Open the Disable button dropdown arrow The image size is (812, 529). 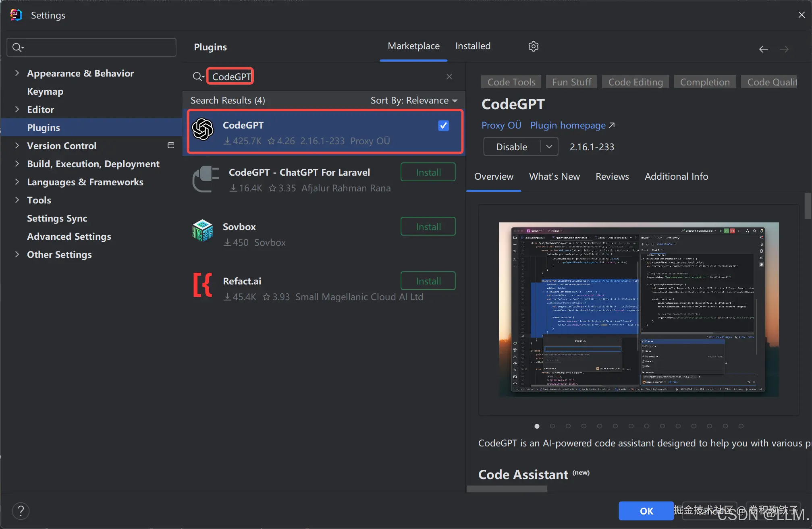(549, 147)
